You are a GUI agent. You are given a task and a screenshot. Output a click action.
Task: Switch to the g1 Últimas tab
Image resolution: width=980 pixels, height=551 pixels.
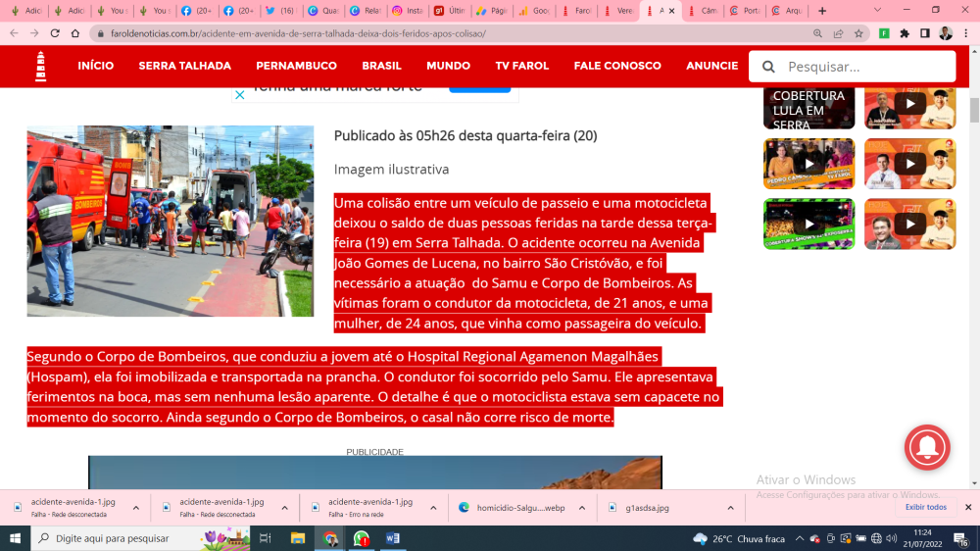[x=450, y=11]
